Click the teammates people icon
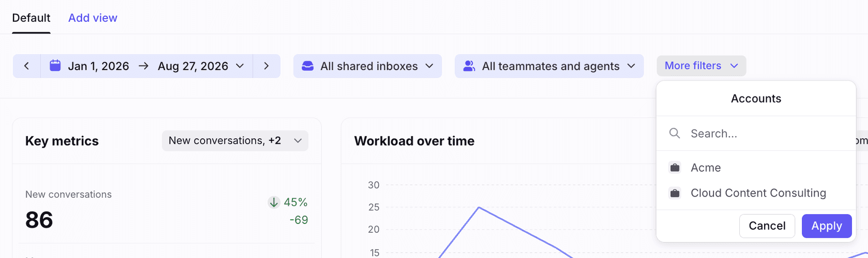 coord(469,66)
